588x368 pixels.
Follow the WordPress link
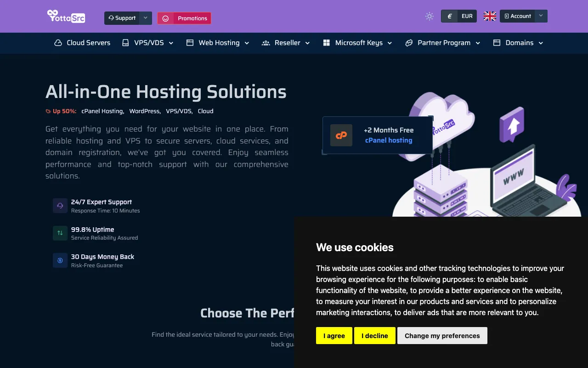144,111
